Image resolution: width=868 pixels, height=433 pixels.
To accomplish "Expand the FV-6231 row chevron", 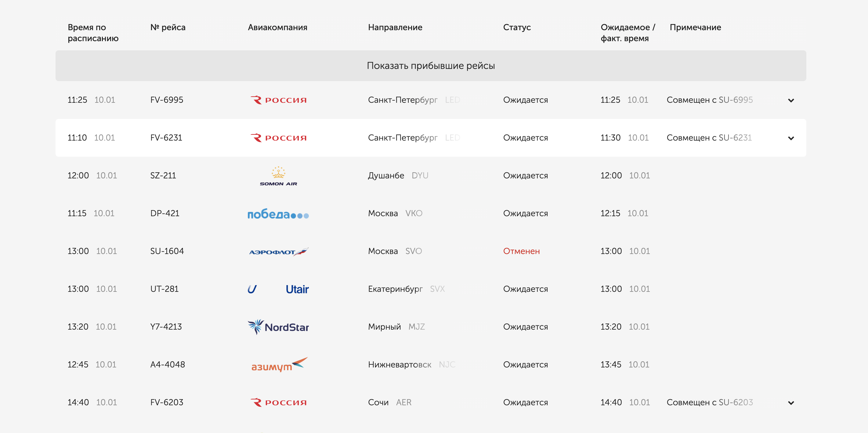I will [791, 138].
